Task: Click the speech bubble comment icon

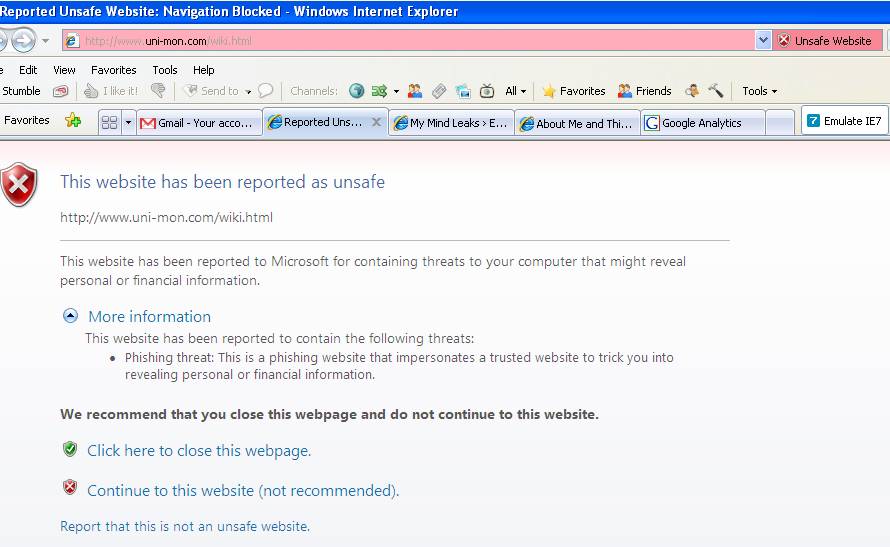Action: (x=265, y=91)
